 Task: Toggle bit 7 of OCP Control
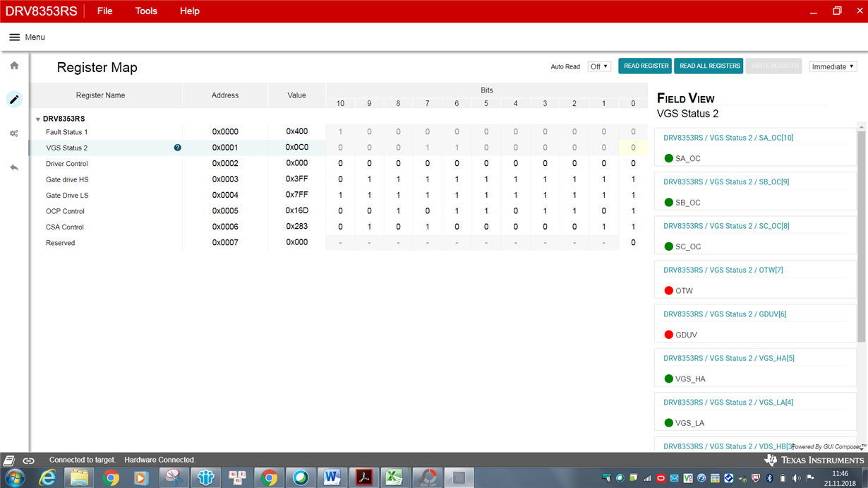tap(428, 211)
